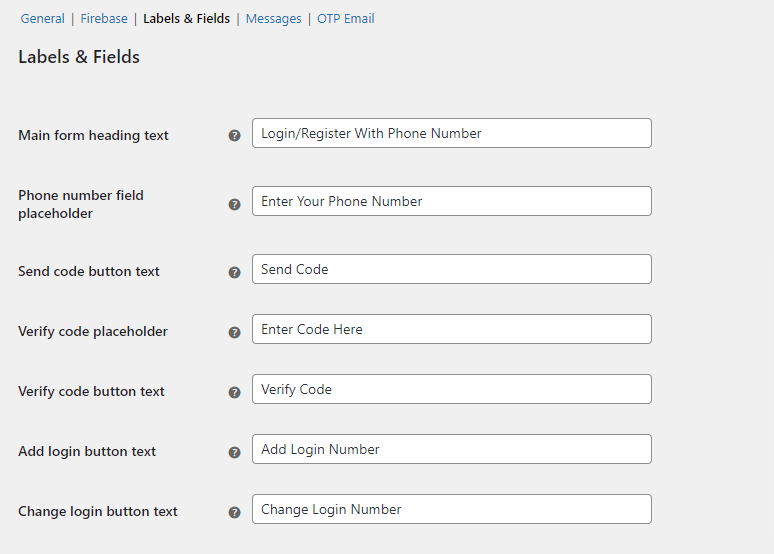Click help icon for Verify code button text

tap(235, 392)
